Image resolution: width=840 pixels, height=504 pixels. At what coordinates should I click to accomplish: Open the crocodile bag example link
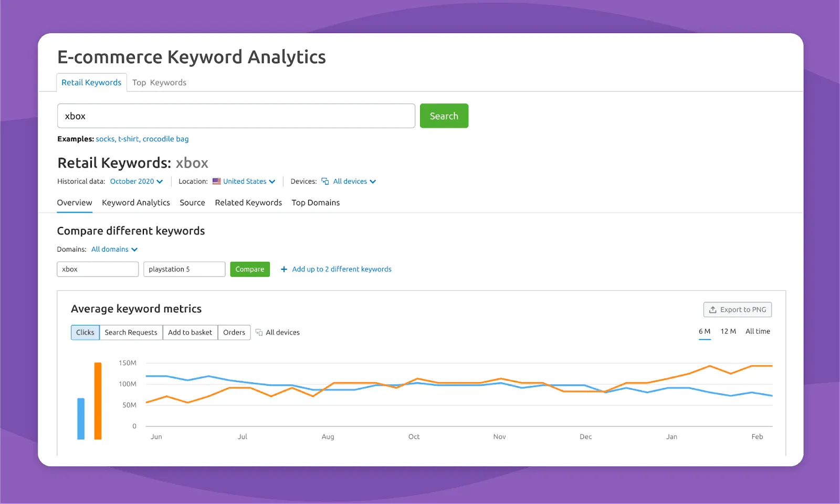pos(165,139)
